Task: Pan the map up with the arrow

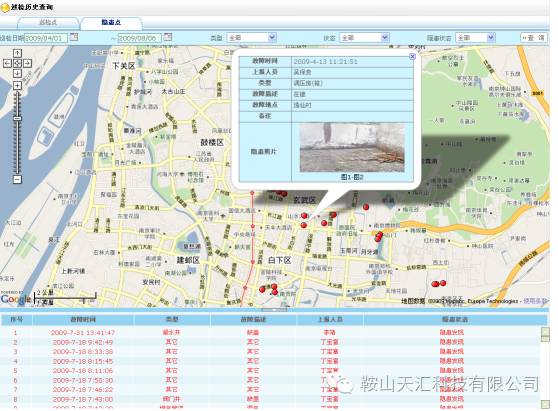Action: click(17, 53)
